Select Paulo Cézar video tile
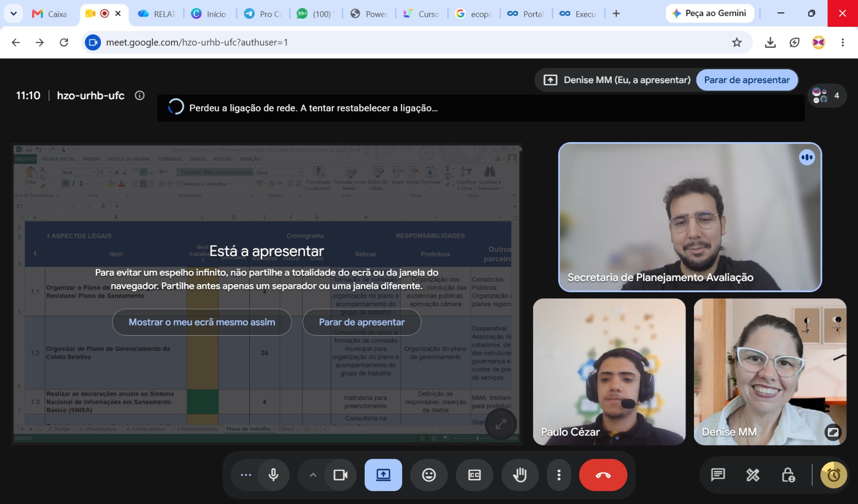This screenshot has width=858, height=504. point(609,372)
